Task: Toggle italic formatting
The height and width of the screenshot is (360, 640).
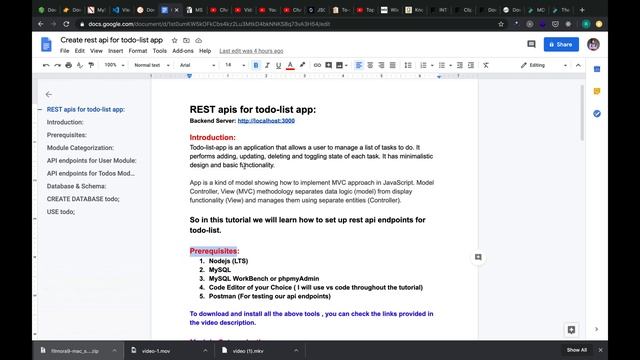Action: (x=267, y=65)
